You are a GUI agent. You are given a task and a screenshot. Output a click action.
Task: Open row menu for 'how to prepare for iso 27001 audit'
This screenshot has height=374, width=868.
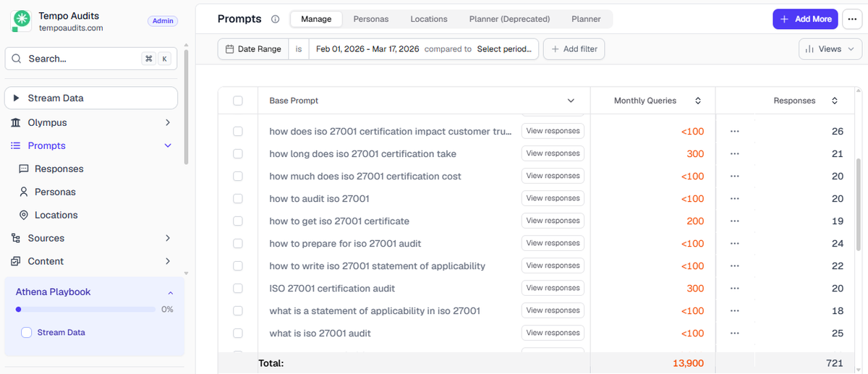(735, 244)
